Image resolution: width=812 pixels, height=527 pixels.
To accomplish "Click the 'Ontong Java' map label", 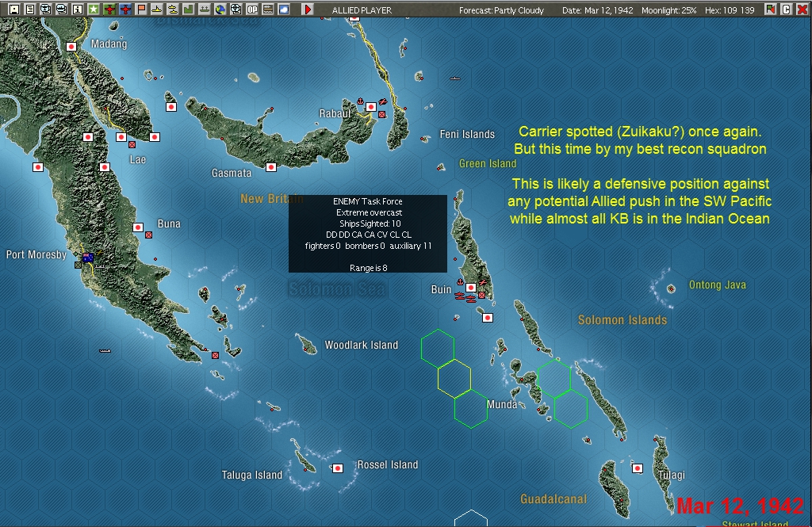I will [717, 285].
